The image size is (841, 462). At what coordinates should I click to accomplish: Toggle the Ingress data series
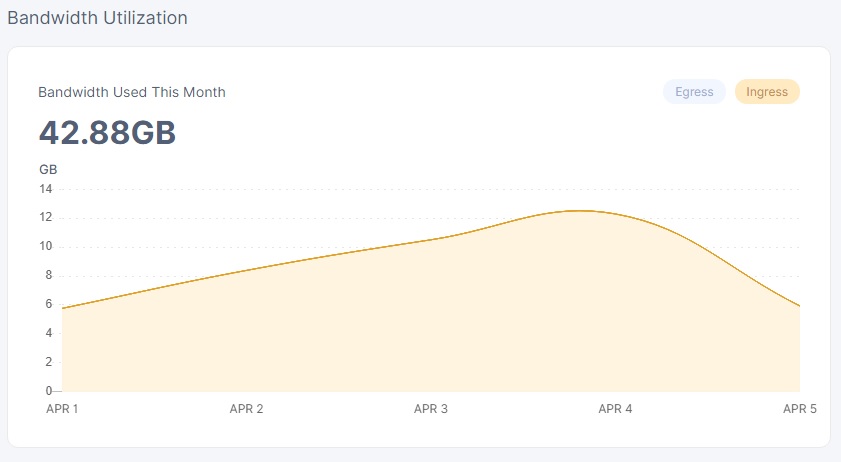pyautogui.click(x=767, y=92)
